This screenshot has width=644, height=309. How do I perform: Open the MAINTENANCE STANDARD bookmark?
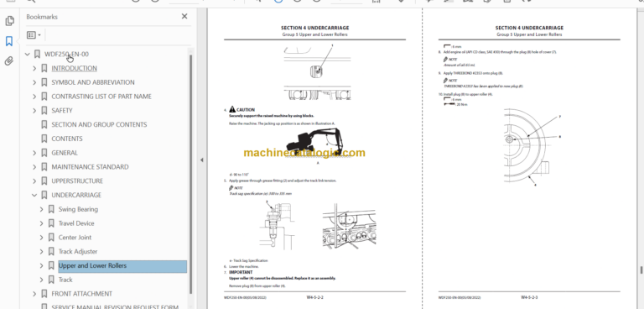(90, 166)
